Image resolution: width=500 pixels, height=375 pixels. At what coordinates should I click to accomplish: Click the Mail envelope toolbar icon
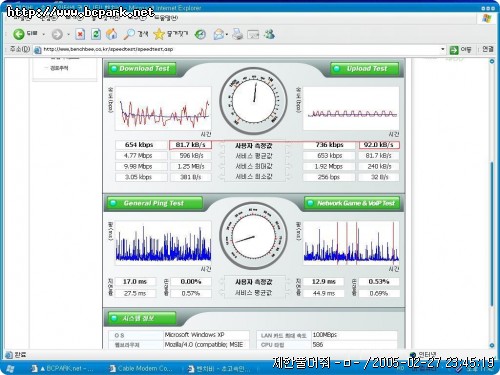(x=219, y=34)
